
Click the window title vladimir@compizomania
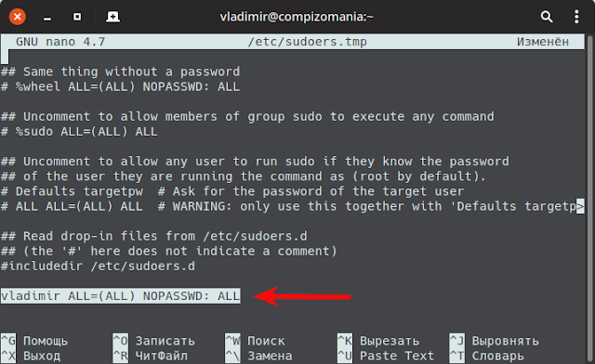pos(297,17)
